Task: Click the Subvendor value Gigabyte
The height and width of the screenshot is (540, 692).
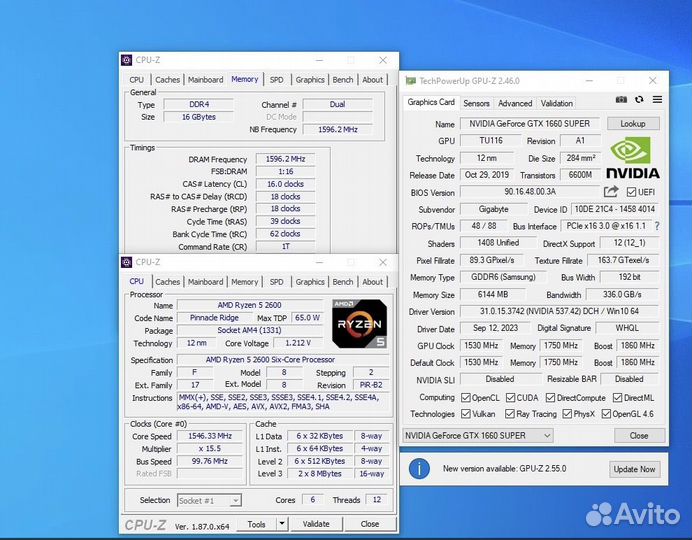Action: click(493, 209)
